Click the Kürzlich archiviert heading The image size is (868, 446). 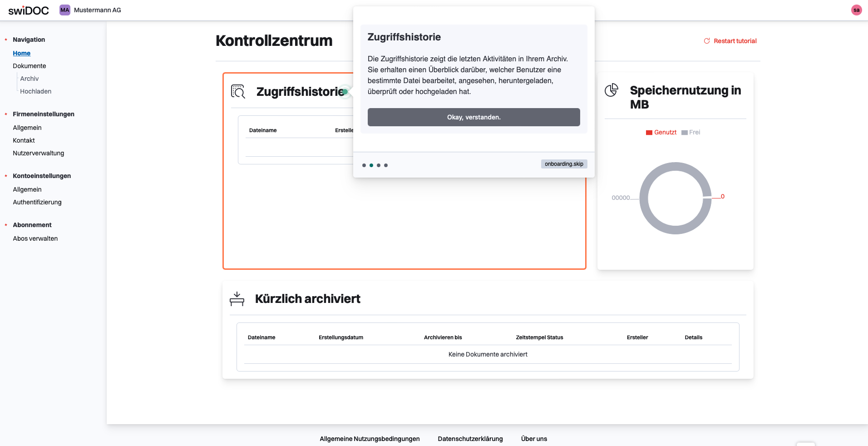coord(308,299)
